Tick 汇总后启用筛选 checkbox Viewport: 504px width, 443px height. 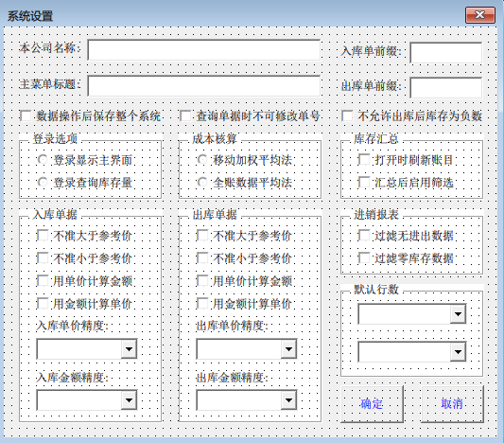[x=364, y=183]
